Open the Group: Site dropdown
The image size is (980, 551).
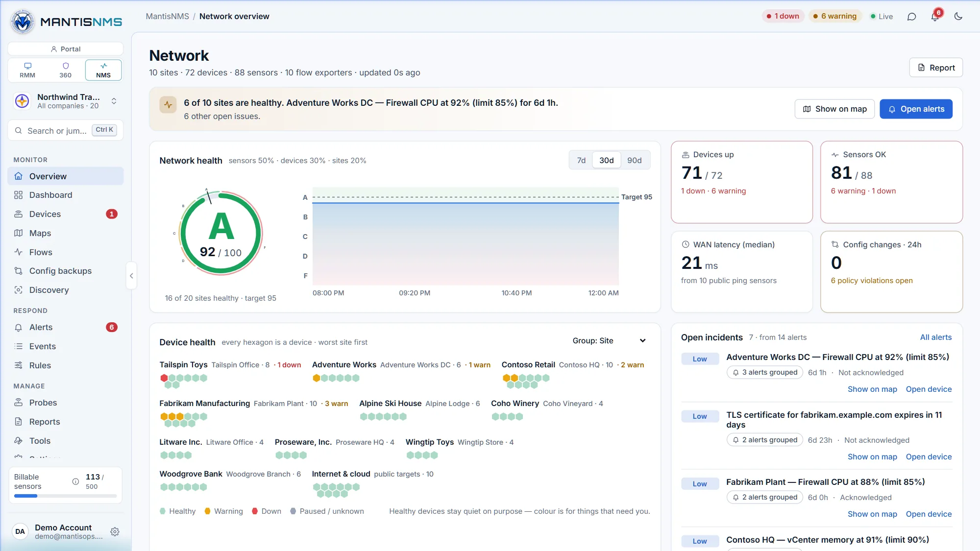(609, 341)
